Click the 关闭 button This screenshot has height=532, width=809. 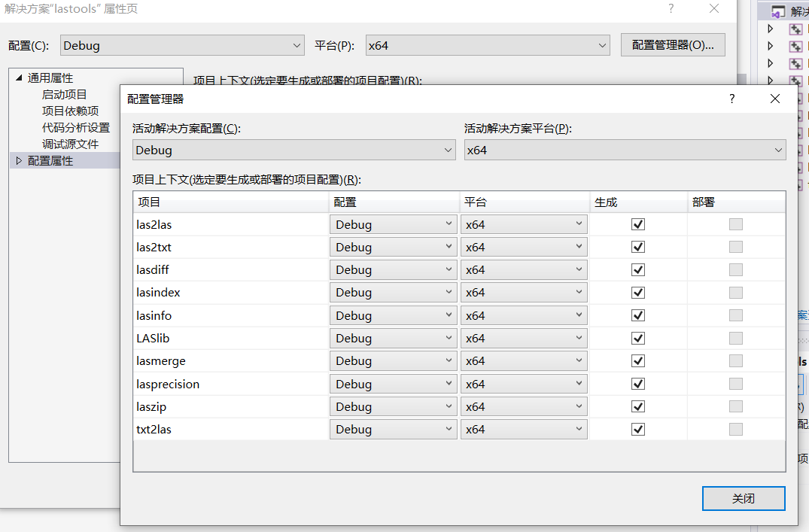point(744,498)
